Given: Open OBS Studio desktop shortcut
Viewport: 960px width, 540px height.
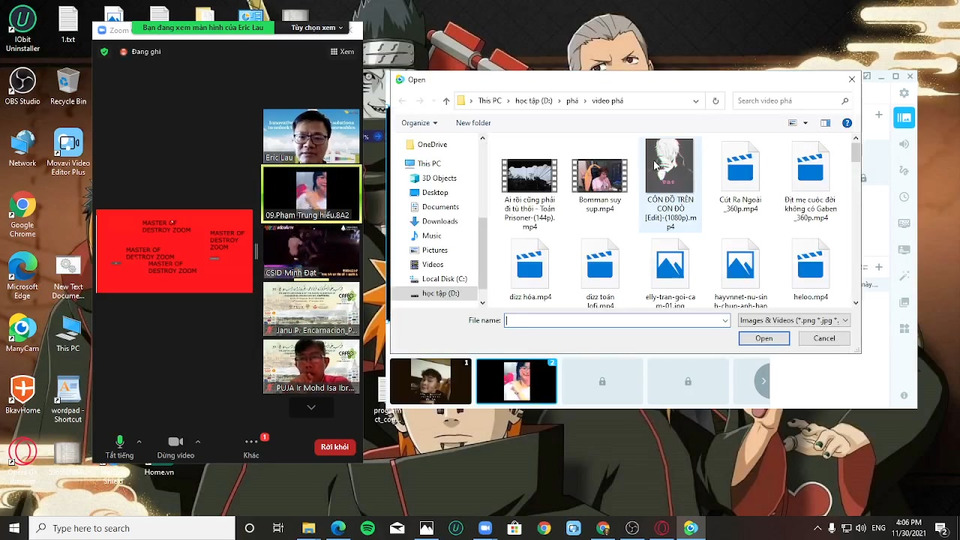Looking at the screenshot, I should coord(23,86).
